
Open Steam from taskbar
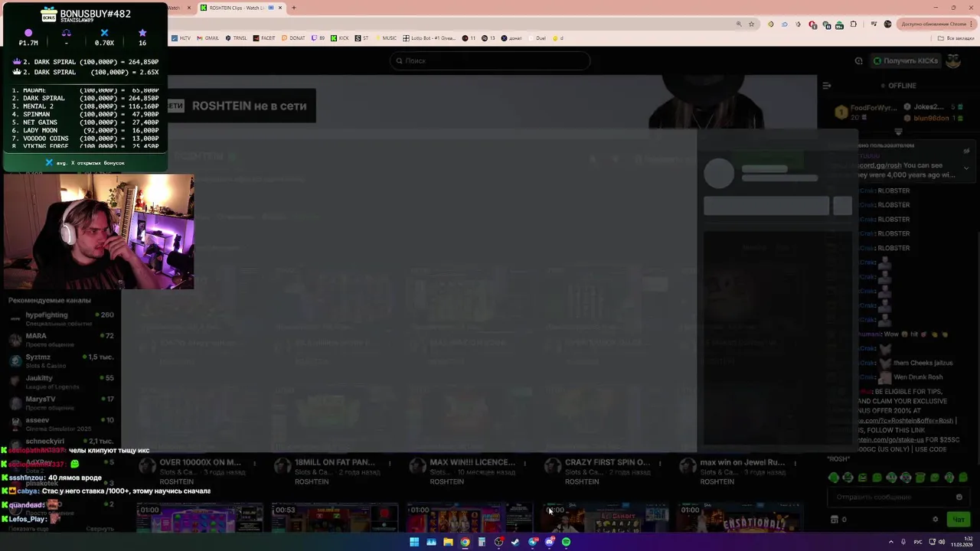point(515,542)
